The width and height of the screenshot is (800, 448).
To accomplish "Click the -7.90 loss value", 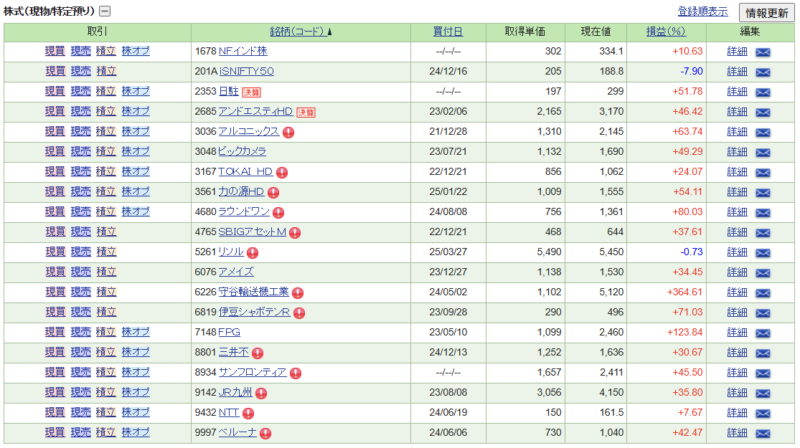I will [x=691, y=71].
